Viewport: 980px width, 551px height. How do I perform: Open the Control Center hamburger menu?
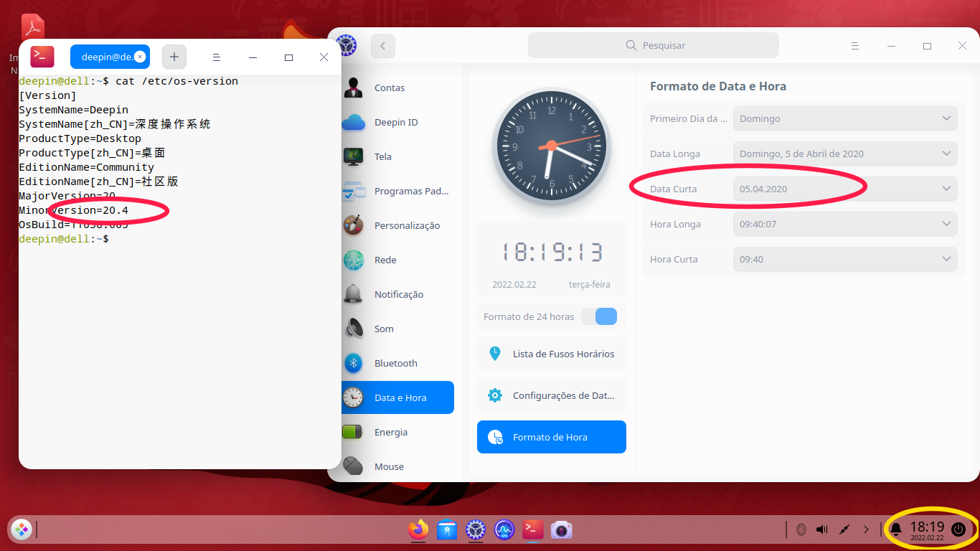(854, 46)
